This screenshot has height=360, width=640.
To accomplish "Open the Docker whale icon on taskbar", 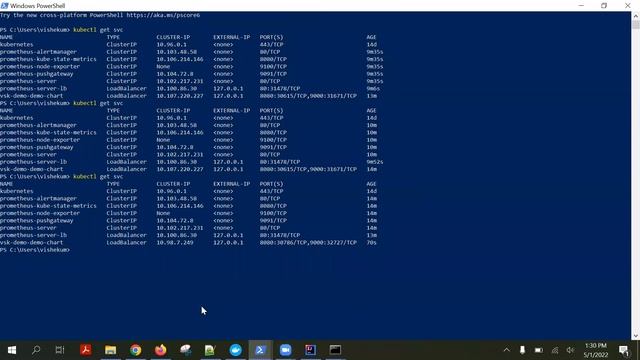I will click(236, 350).
